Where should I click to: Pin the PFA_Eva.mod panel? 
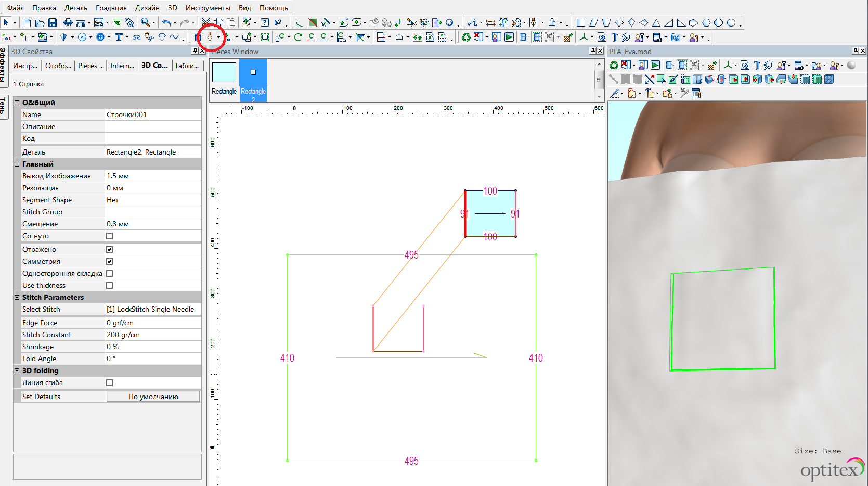(x=856, y=51)
